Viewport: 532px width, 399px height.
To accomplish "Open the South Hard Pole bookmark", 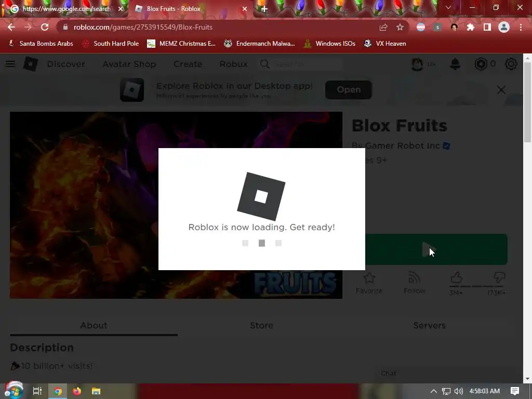I will (x=111, y=44).
